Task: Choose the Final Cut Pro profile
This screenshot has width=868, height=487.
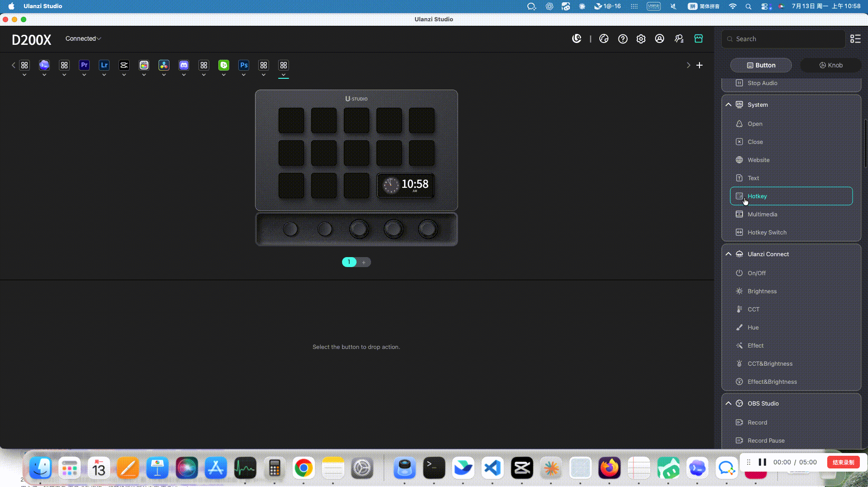Action: pyautogui.click(x=144, y=65)
